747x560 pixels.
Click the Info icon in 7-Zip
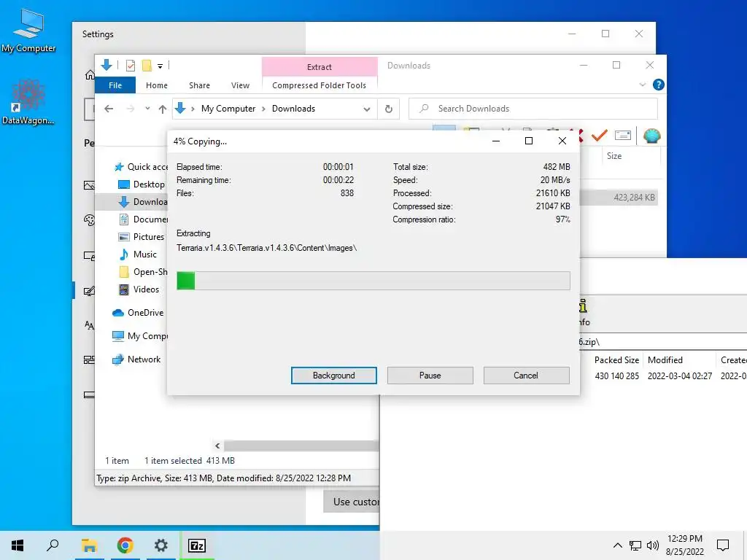pyautogui.click(x=583, y=312)
